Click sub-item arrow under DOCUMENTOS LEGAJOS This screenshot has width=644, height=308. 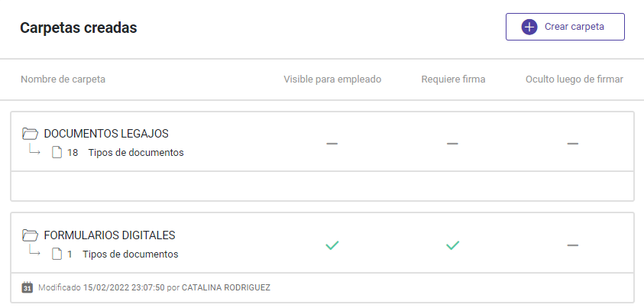pyautogui.click(x=34, y=151)
